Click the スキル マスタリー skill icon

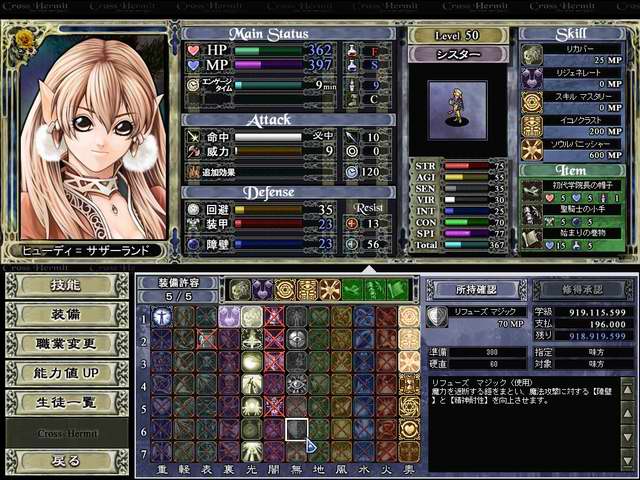532,102
